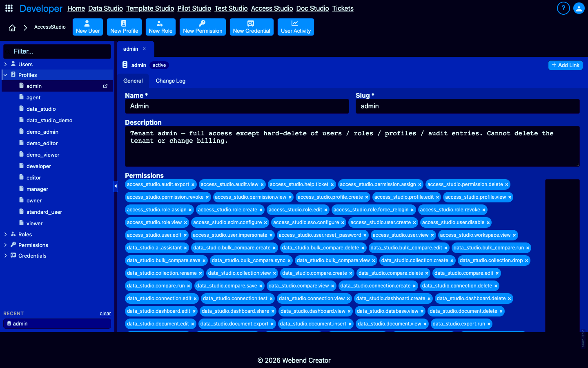Focus the sidebar Filter field

[57, 52]
